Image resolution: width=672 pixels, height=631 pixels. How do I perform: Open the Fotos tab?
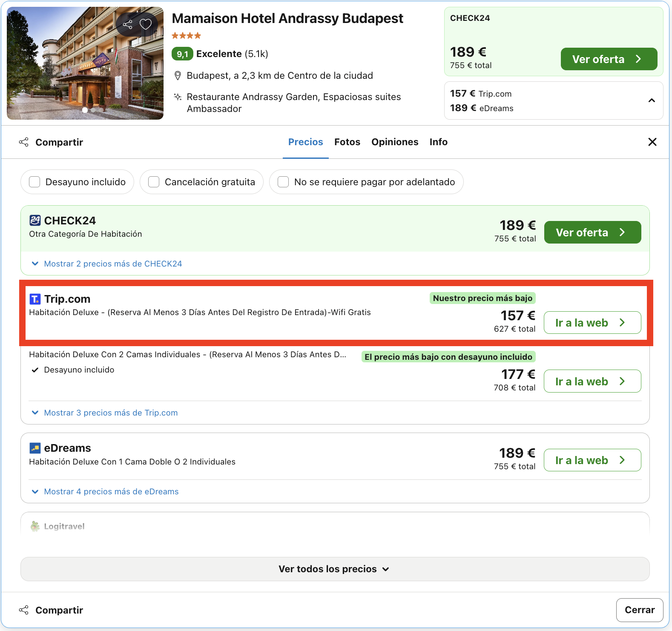pyautogui.click(x=347, y=142)
